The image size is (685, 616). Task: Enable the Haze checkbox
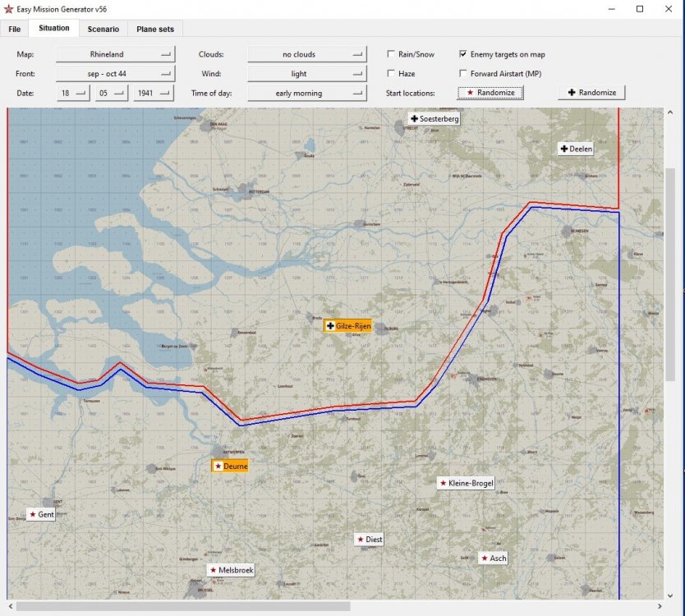pyautogui.click(x=391, y=73)
